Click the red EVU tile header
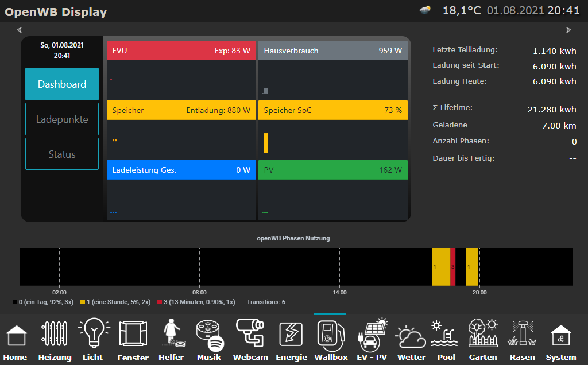 pyautogui.click(x=181, y=51)
